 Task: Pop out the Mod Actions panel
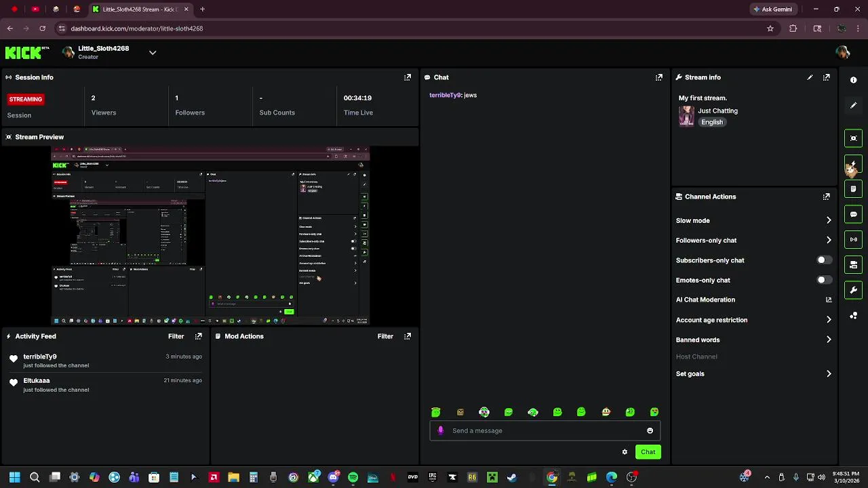pos(408,336)
